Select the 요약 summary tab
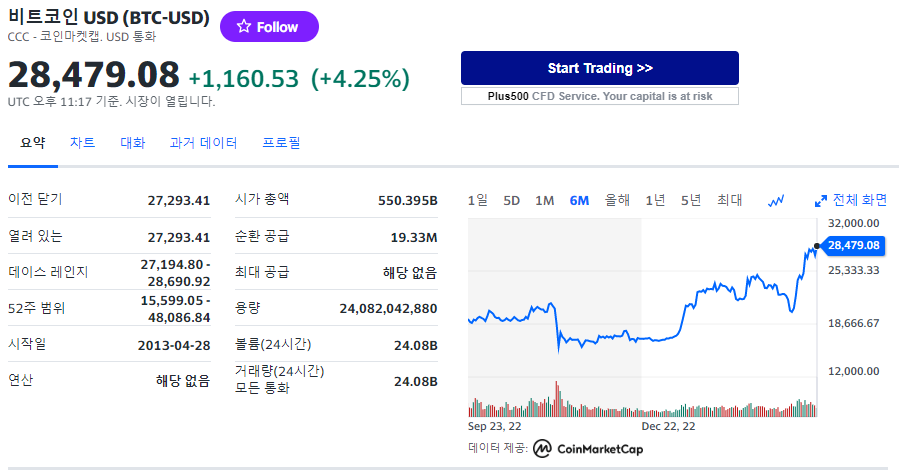This screenshot has height=470, width=899. pos(33,143)
